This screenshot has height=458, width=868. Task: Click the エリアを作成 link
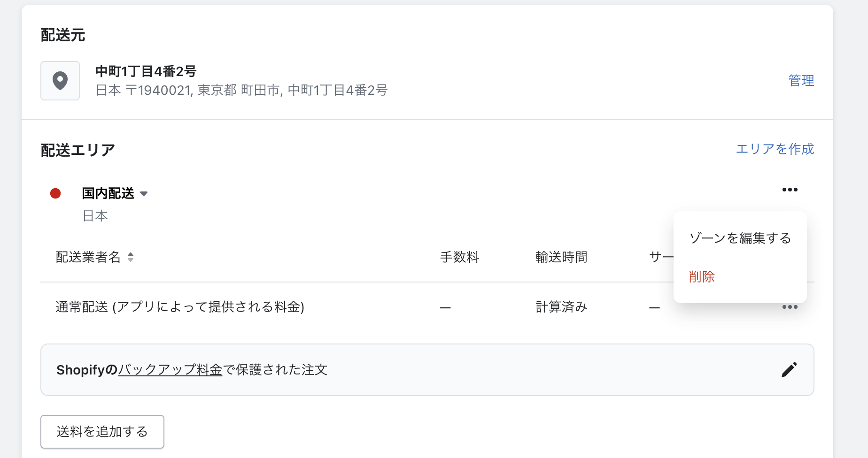click(x=775, y=149)
